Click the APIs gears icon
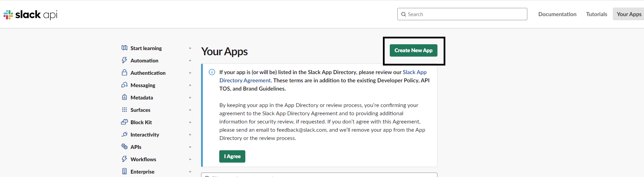This screenshot has height=177, width=644. pos(125,147)
